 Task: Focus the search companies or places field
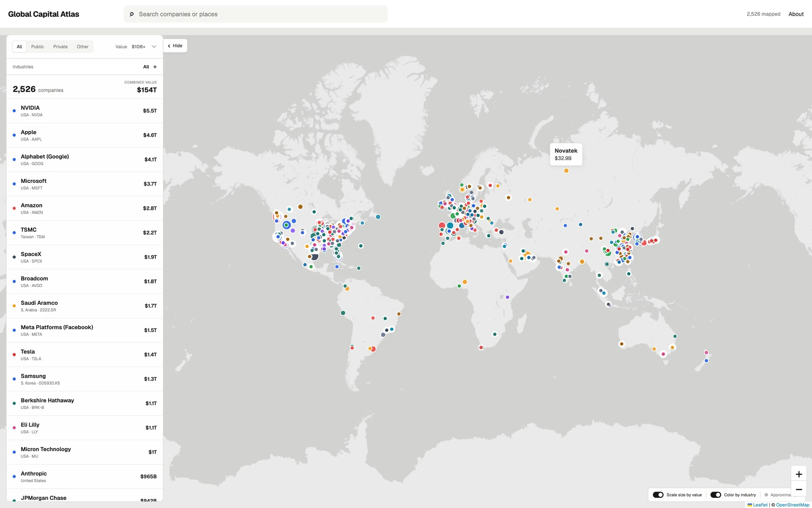(x=256, y=14)
